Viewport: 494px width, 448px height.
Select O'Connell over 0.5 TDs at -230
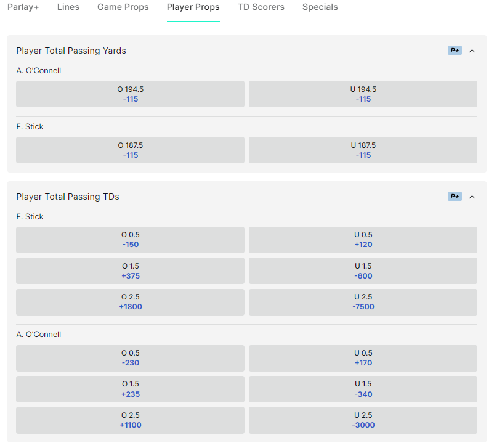click(130, 358)
